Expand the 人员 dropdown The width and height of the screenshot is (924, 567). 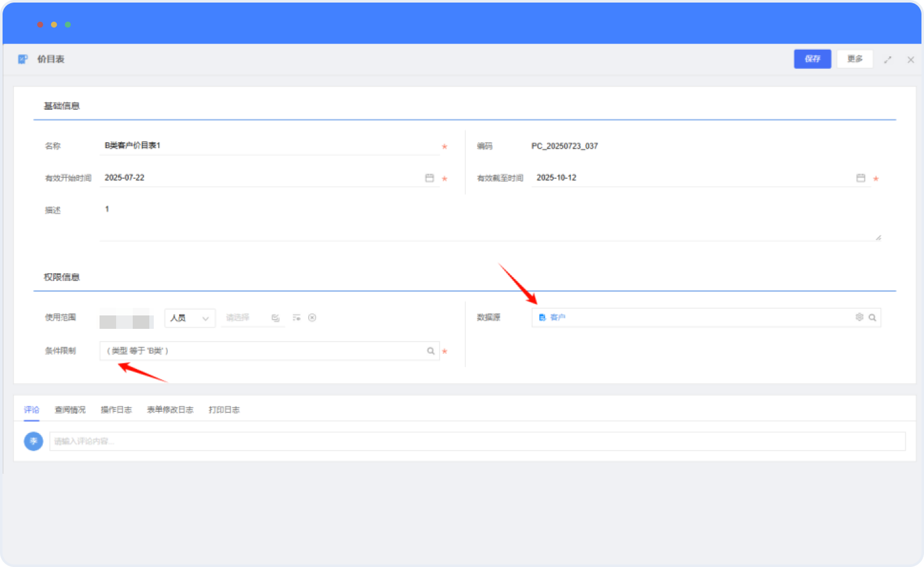tap(190, 318)
